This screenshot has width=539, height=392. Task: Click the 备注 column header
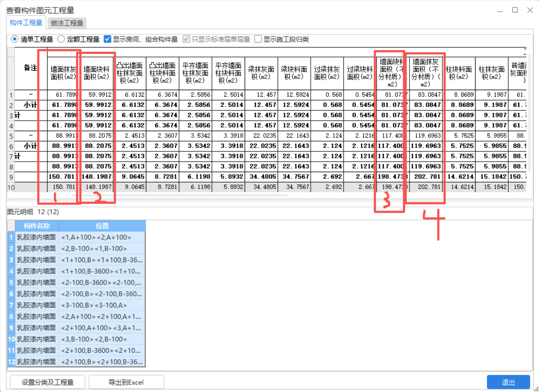tap(31, 68)
